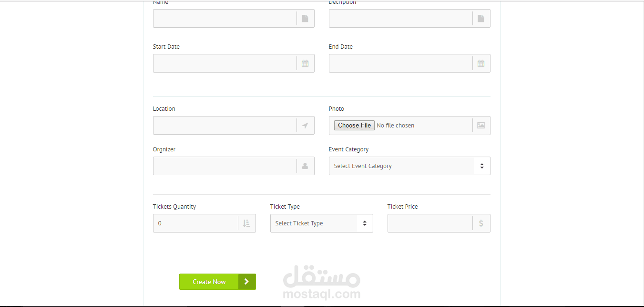644x307 pixels.
Task: Click the 'End Date' label
Action: pos(341,47)
